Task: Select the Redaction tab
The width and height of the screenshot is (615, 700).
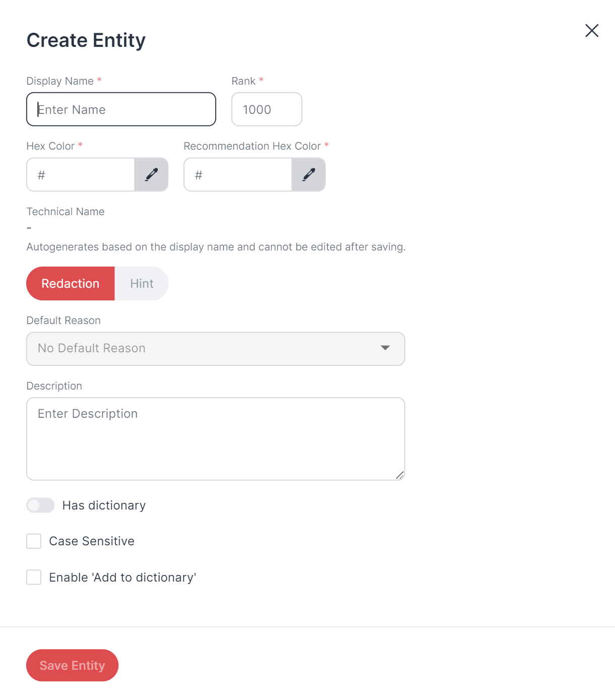Action: click(71, 284)
